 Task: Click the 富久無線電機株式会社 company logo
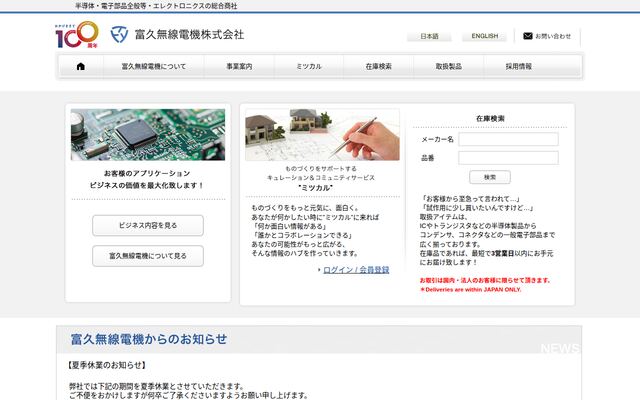coord(177,35)
